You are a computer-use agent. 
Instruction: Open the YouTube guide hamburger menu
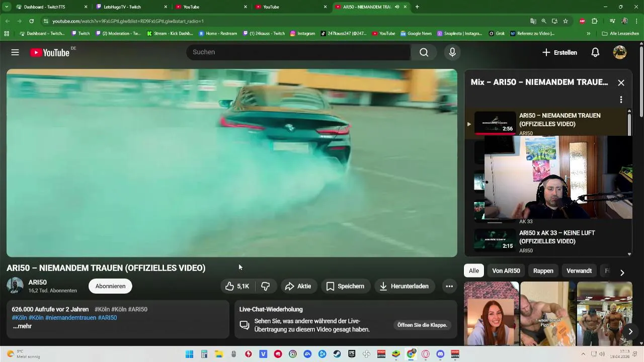(x=15, y=52)
